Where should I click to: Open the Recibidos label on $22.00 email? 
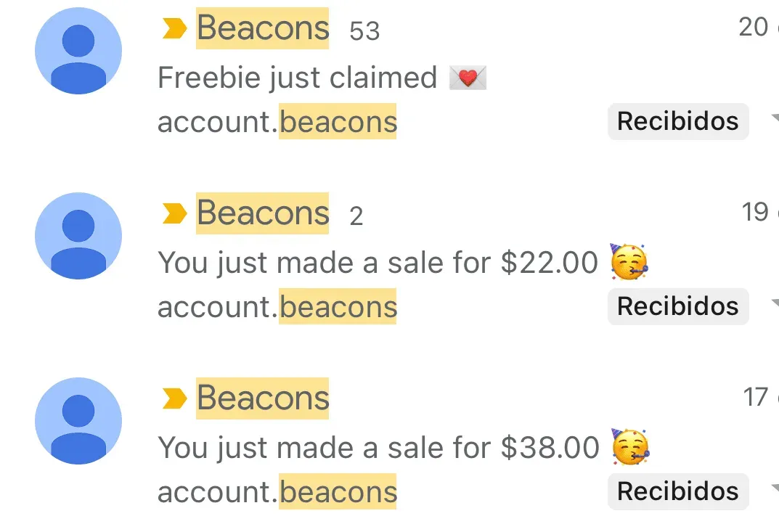pos(678,306)
